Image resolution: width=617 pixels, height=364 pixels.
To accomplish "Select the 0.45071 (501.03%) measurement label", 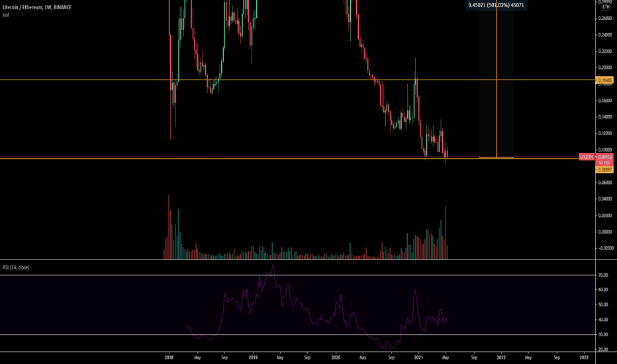I will [496, 5].
